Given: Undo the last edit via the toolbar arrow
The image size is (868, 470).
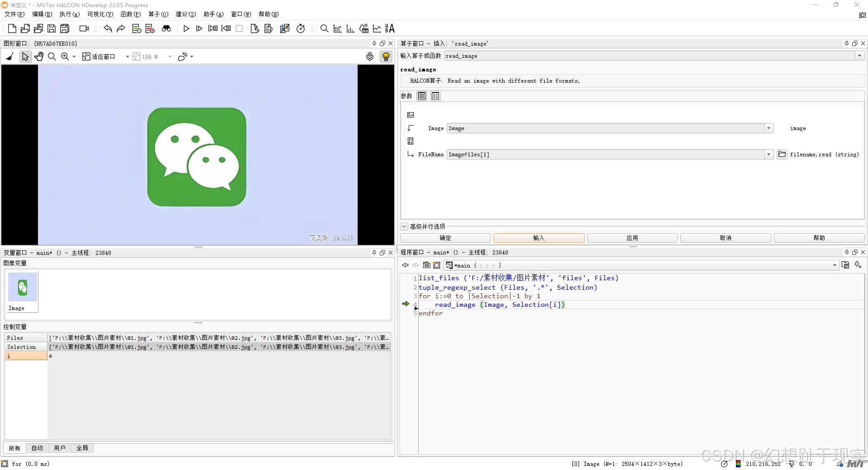Looking at the screenshot, I should pyautogui.click(x=108, y=28).
